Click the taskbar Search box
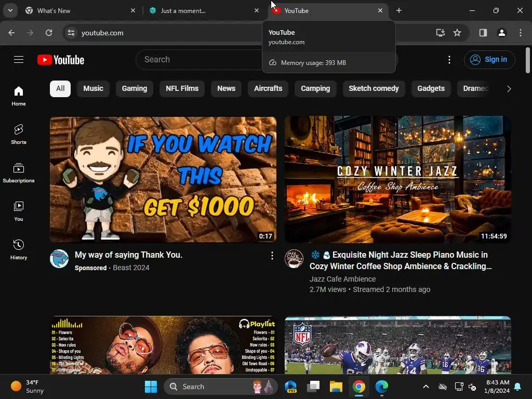The height and width of the screenshot is (399, 532). [x=221, y=387]
